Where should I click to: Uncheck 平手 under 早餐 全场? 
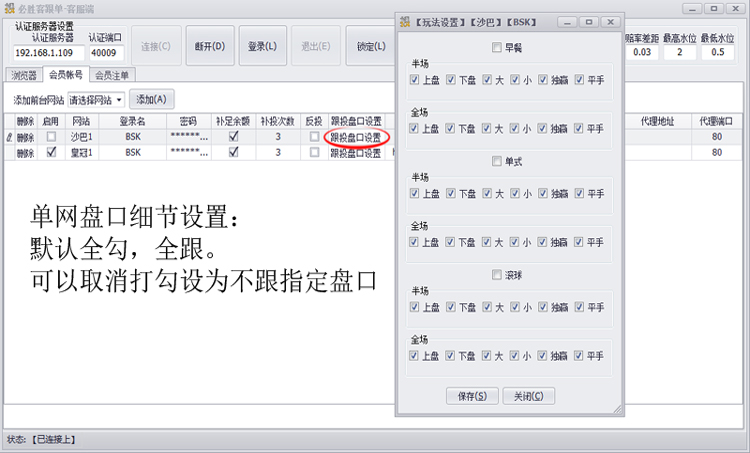(x=579, y=128)
